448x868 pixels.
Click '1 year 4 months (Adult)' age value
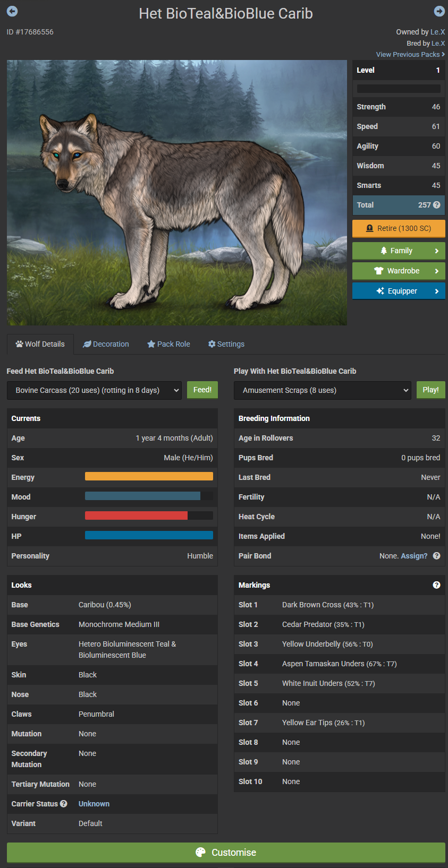(x=174, y=438)
